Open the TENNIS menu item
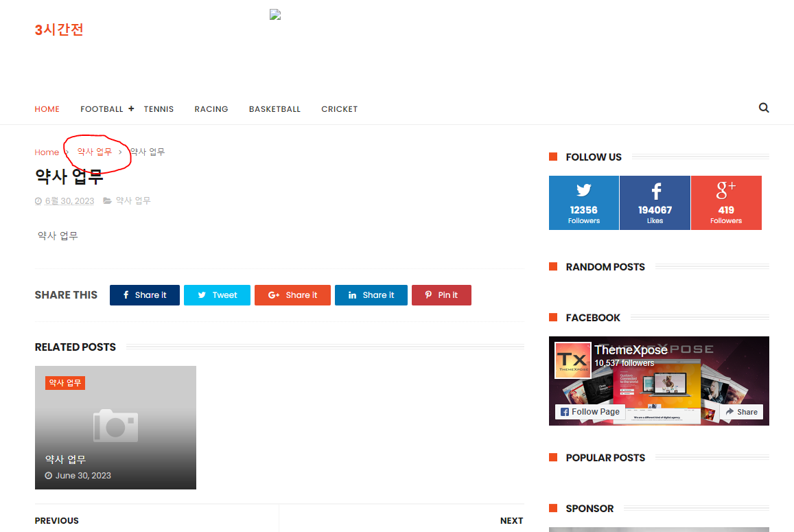 pyautogui.click(x=159, y=109)
